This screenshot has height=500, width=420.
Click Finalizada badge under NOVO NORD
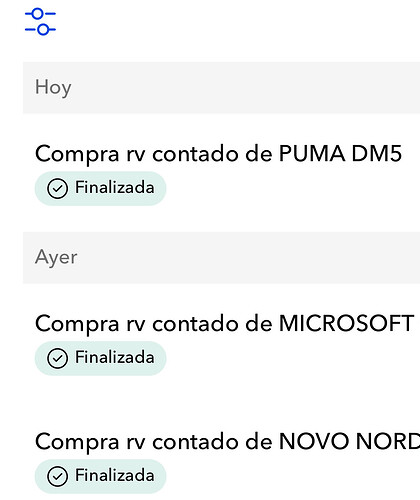[x=100, y=476]
